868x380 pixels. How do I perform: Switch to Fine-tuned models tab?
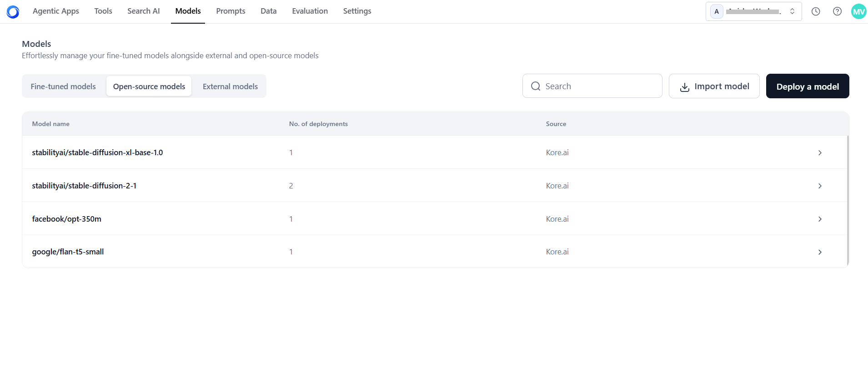point(63,86)
